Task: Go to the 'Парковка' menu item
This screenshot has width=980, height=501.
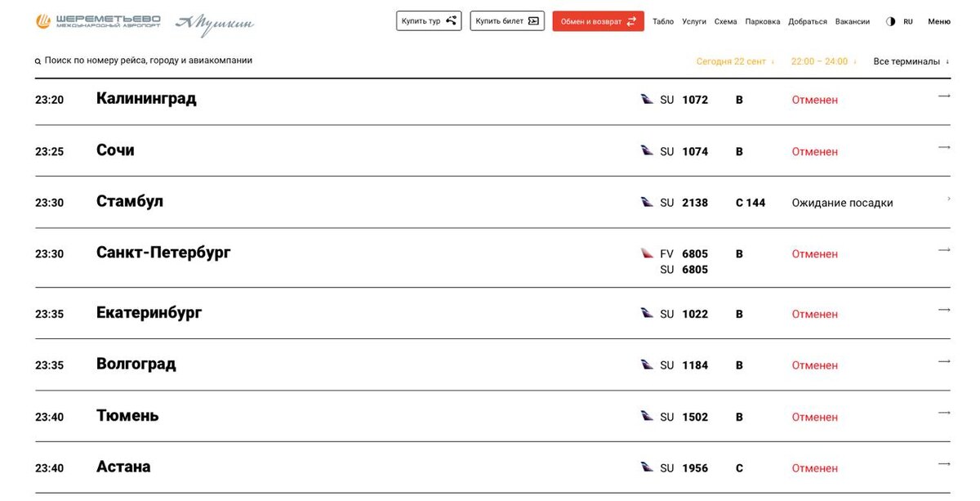Action: pyautogui.click(x=763, y=22)
